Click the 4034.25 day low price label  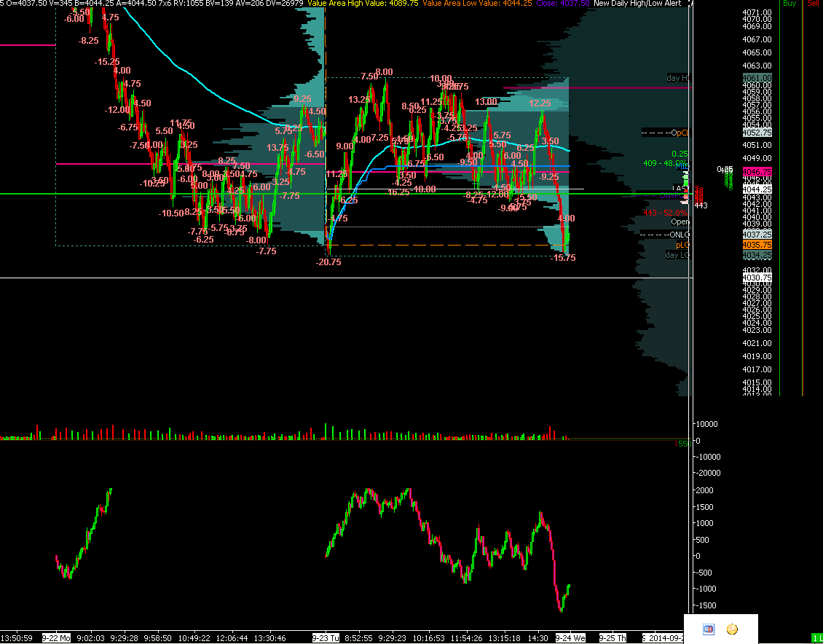(x=757, y=255)
